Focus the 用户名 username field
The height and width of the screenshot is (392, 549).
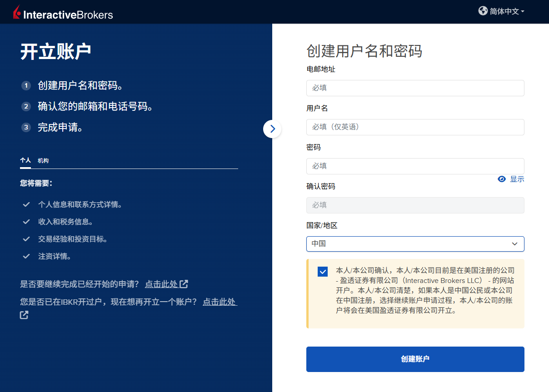[415, 127]
